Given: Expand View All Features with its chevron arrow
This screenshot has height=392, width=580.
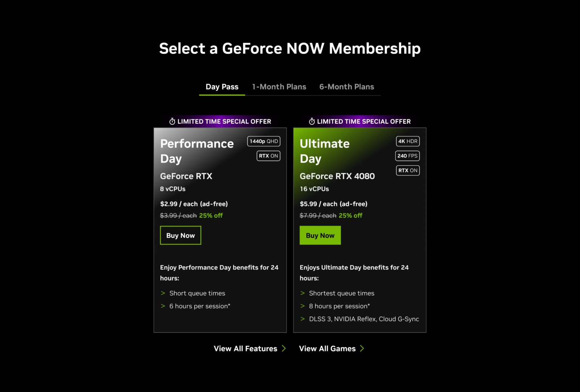Looking at the screenshot, I should pyautogui.click(x=284, y=348).
